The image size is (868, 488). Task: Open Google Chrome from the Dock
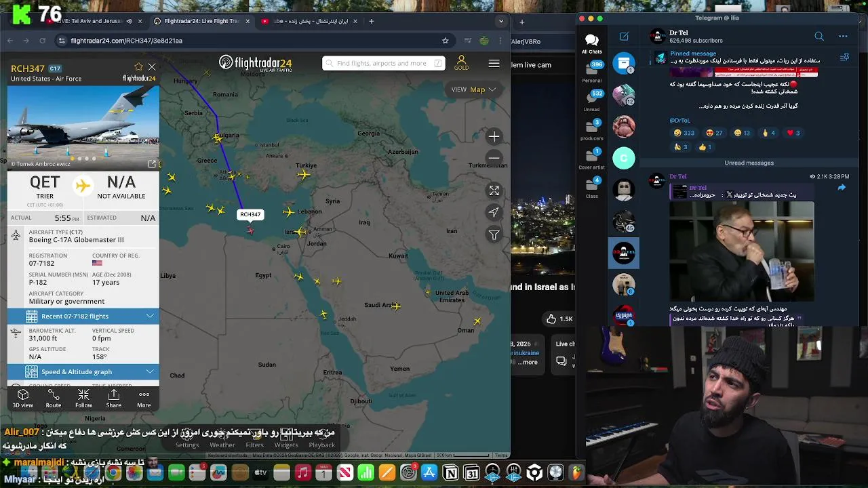point(113,473)
